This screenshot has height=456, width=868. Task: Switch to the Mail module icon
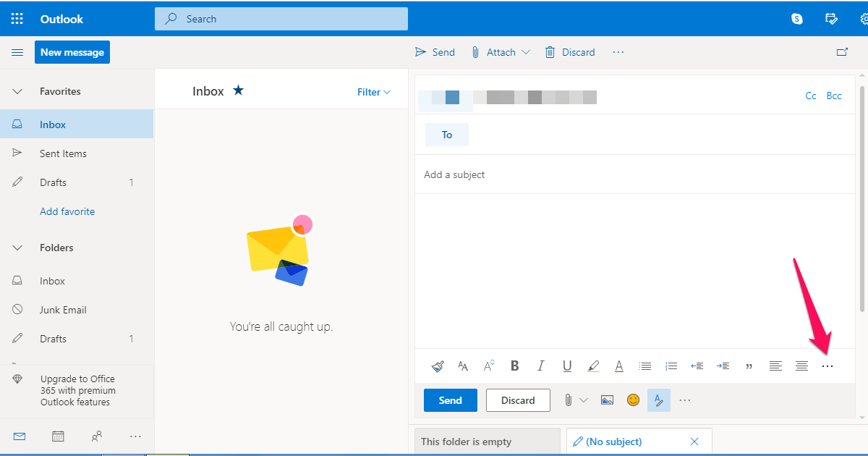pyautogui.click(x=20, y=436)
